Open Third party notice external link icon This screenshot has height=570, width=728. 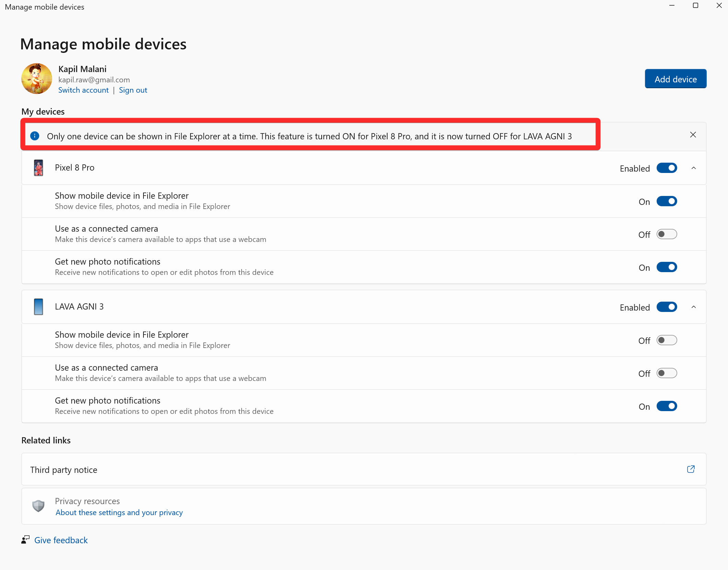tap(691, 469)
